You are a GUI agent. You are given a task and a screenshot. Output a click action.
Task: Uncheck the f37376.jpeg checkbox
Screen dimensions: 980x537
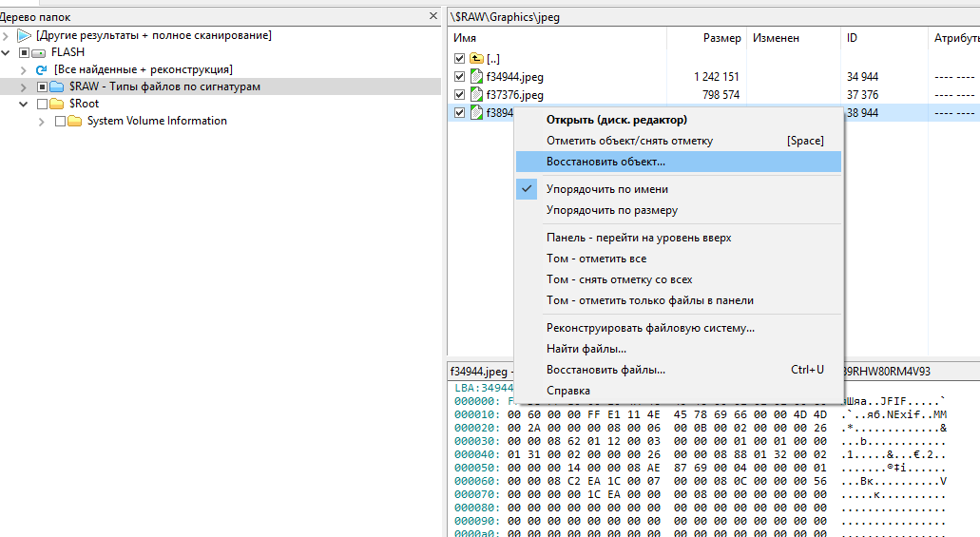(460, 95)
